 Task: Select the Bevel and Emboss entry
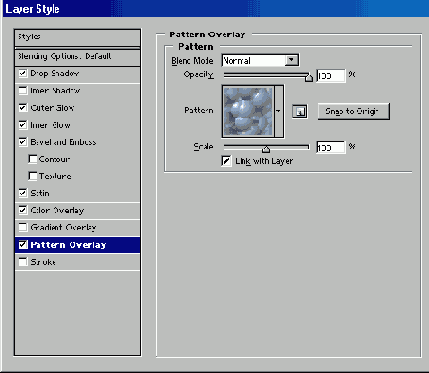(x=77, y=142)
